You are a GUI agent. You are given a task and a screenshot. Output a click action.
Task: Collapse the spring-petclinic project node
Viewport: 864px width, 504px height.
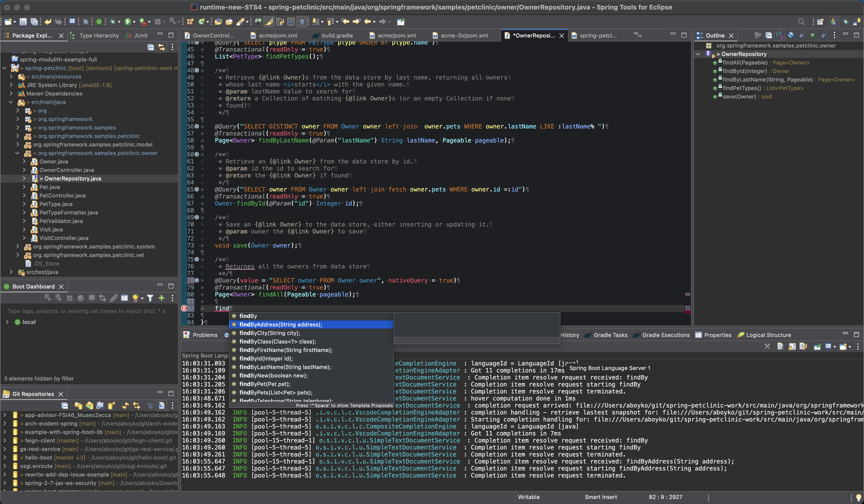click(x=4, y=68)
